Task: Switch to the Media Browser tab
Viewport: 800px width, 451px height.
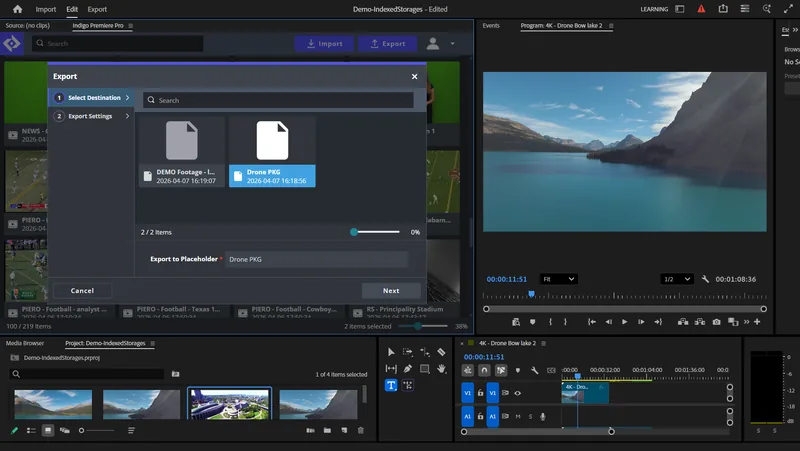Action: (25, 343)
